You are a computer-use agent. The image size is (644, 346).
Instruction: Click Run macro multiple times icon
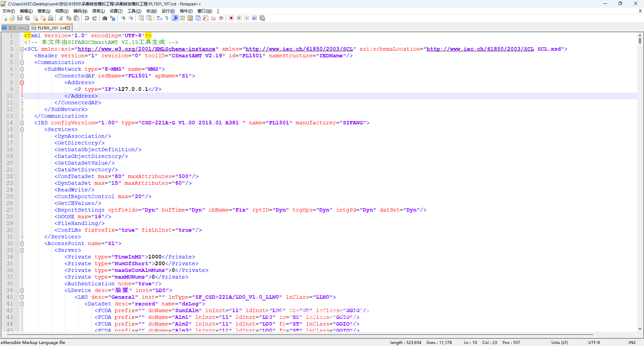(x=254, y=18)
